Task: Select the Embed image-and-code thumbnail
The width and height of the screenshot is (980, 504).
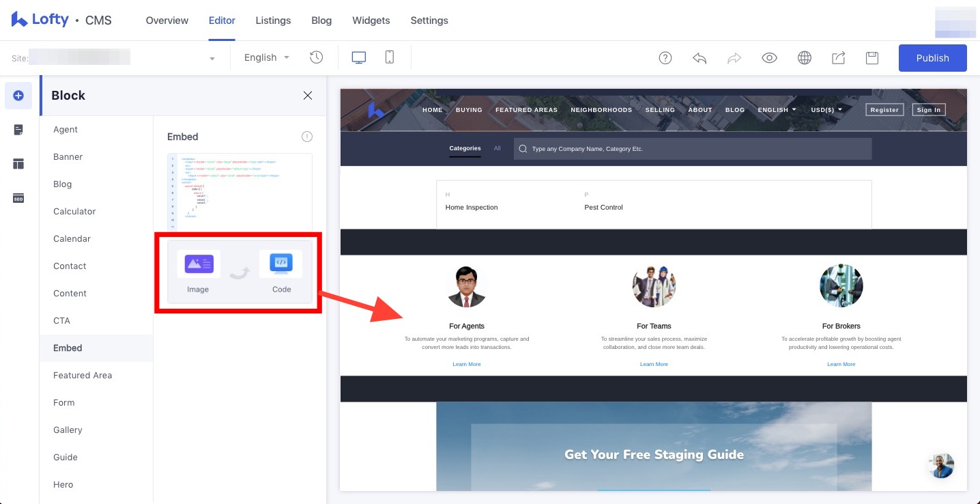Action: click(x=238, y=271)
